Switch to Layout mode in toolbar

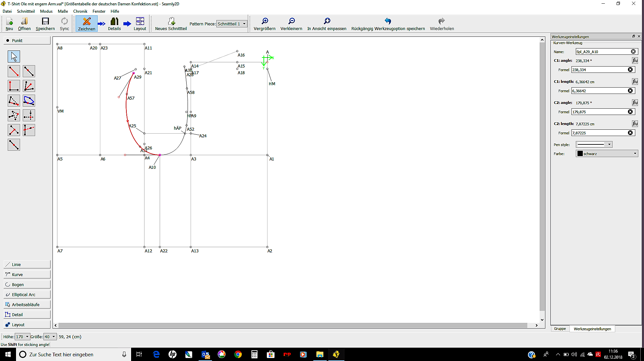coord(140,24)
